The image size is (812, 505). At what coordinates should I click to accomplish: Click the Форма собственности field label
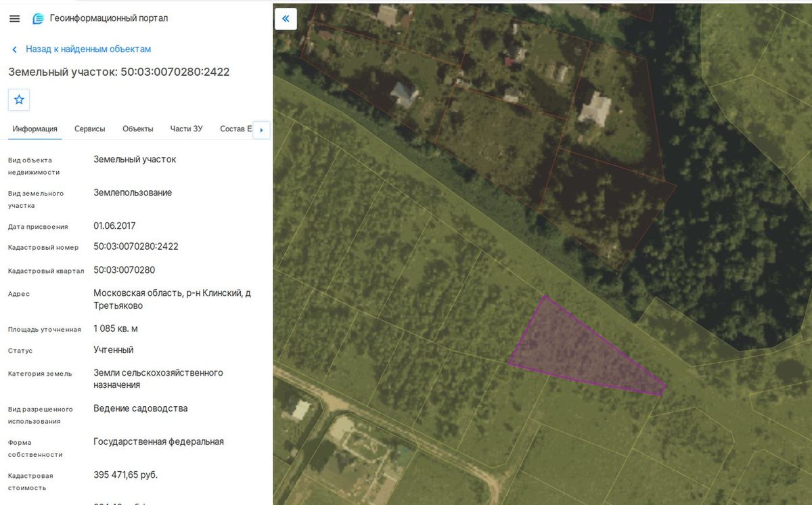click(35, 449)
